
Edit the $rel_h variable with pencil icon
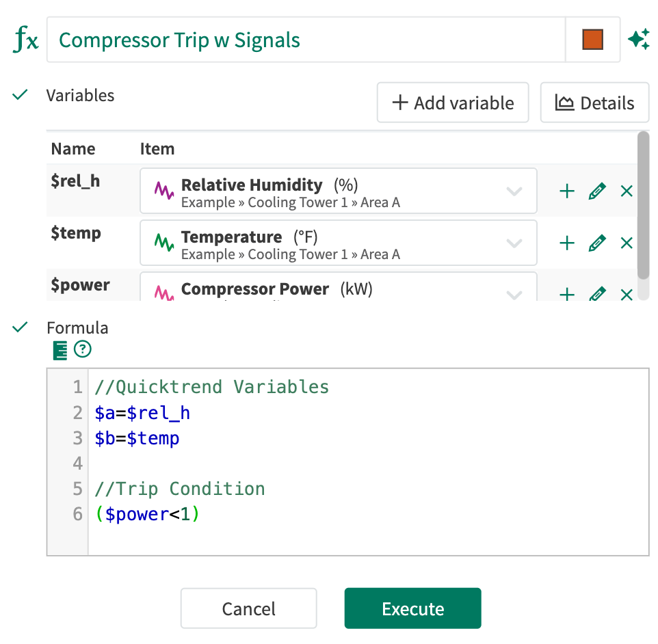(597, 191)
